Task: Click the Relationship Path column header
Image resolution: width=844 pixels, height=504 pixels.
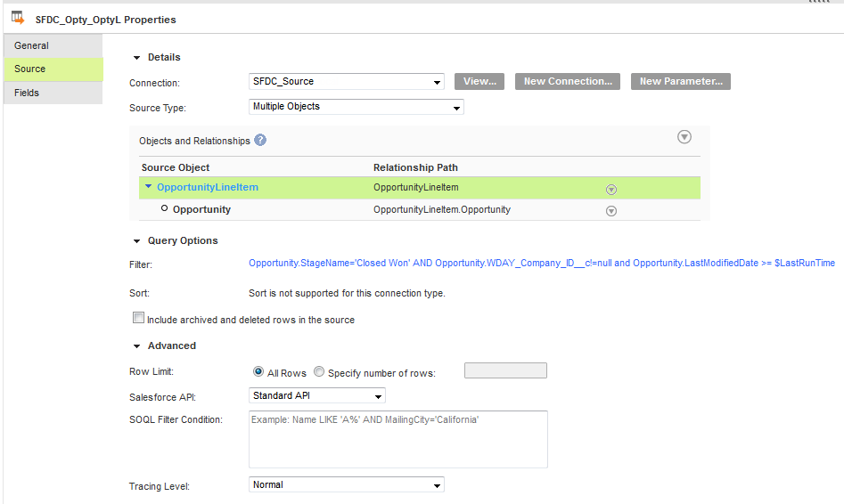Action: pyautogui.click(x=415, y=167)
